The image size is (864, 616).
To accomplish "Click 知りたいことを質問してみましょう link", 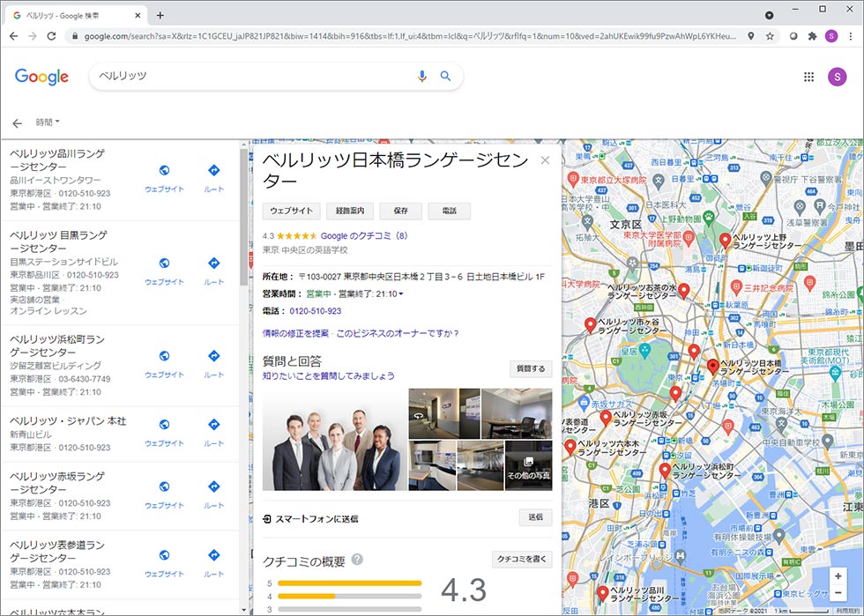I will (328, 375).
